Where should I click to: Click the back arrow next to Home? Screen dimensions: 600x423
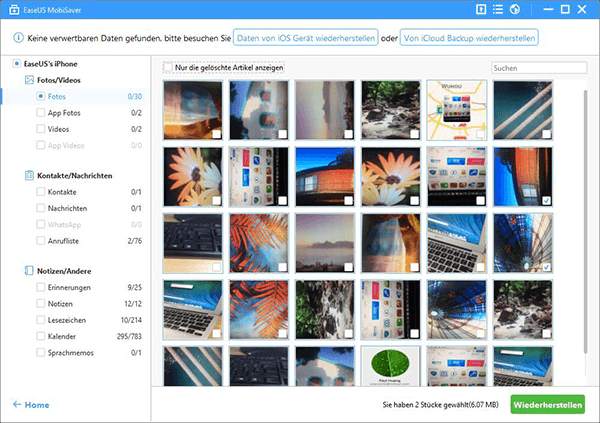coord(17,404)
